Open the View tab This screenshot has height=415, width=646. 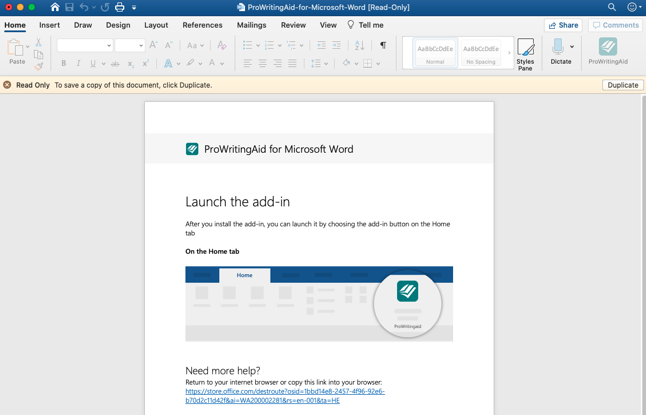click(x=328, y=25)
